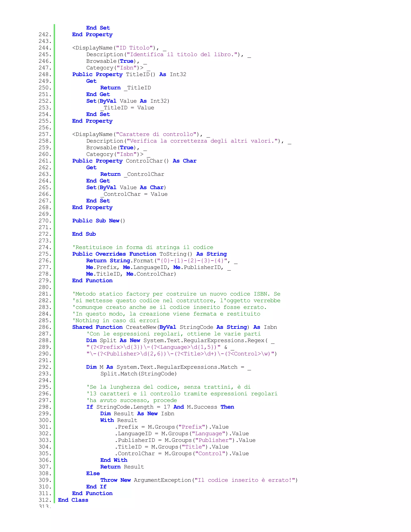The height and width of the screenshot is (532, 411).
Task: Click the 'With Result' statement
Action: [119, 420]
